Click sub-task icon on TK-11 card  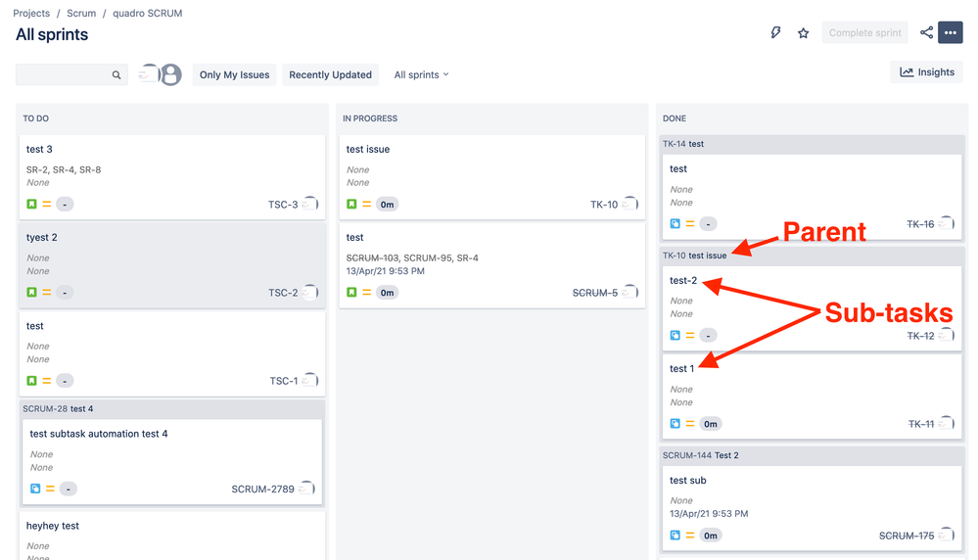point(675,424)
